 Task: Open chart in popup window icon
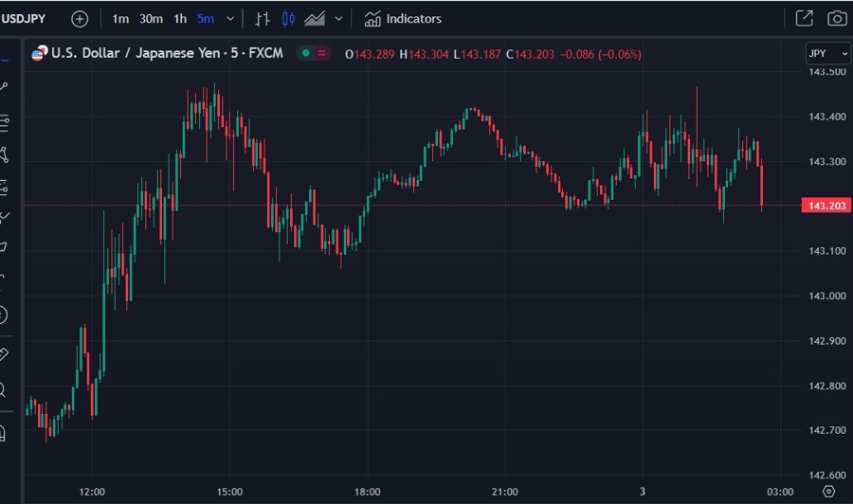[804, 19]
